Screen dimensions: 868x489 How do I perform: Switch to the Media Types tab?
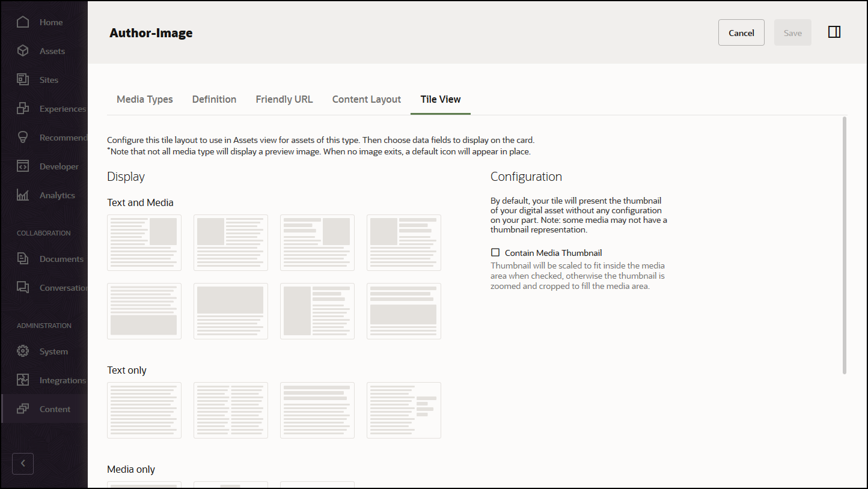145,100
